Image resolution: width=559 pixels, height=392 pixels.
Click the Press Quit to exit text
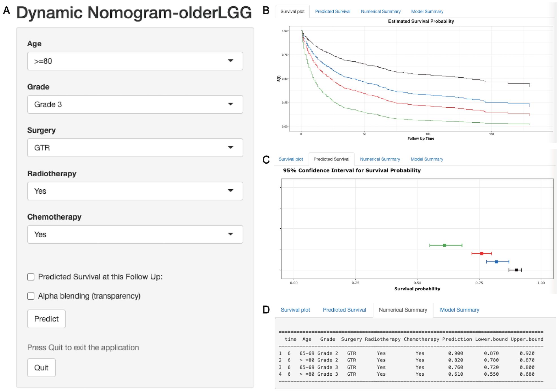83,348
